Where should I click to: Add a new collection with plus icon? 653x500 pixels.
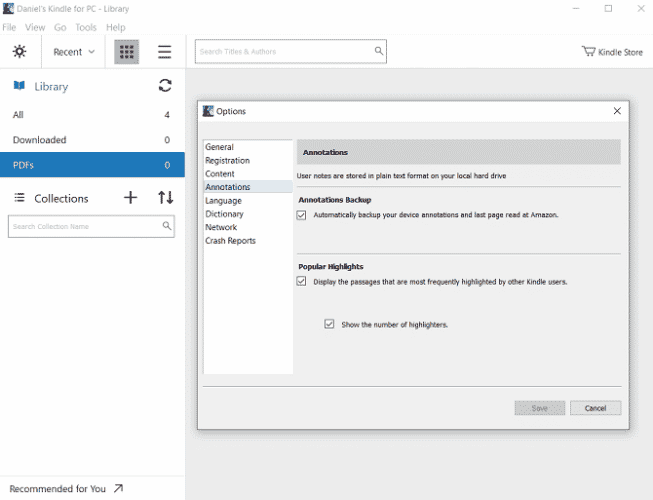coord(130,198)
